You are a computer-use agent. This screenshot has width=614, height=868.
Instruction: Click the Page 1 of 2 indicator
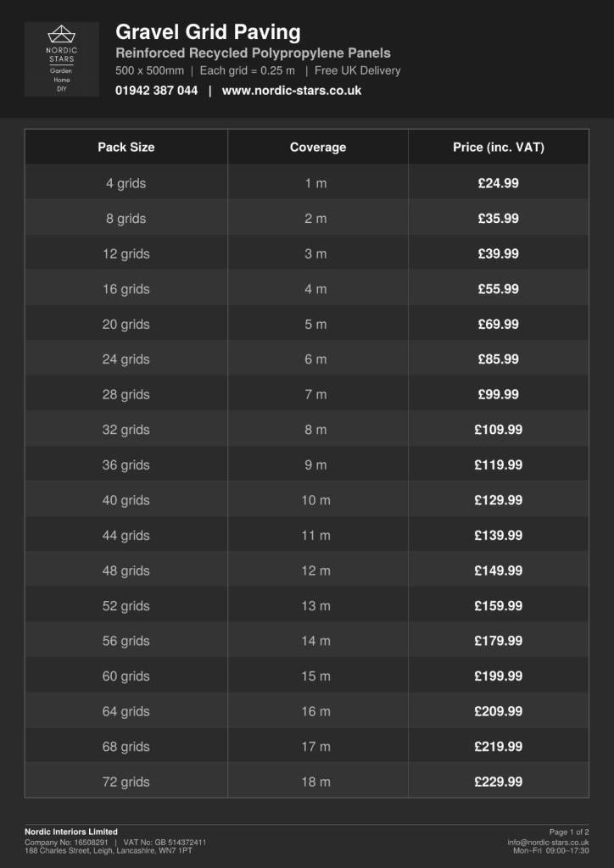pos(569,832)
